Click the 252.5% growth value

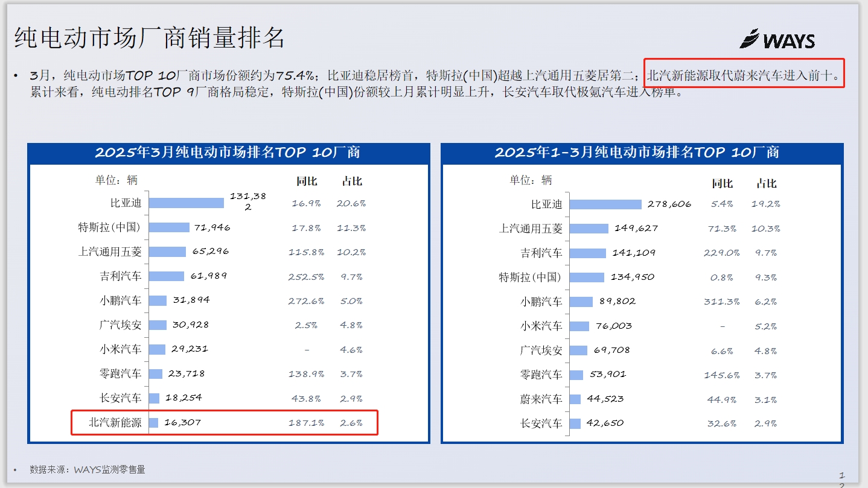306,277
